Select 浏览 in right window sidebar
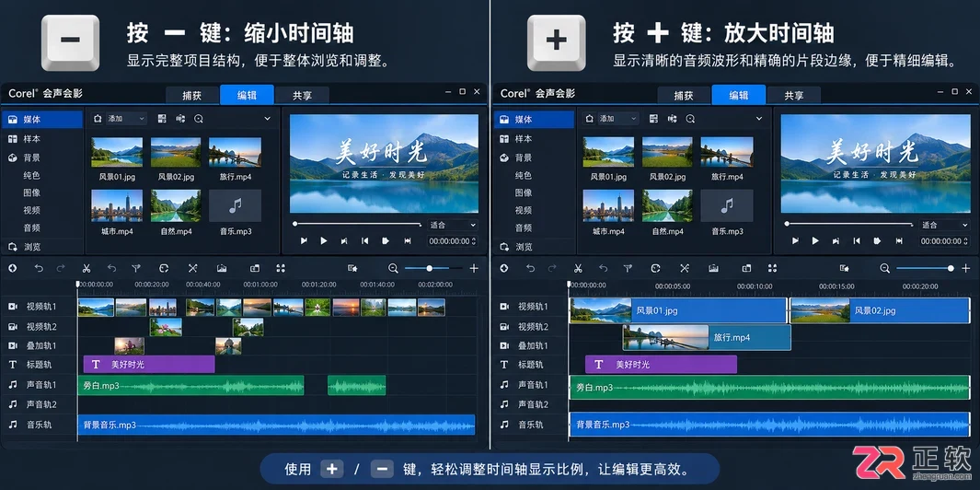The width and height of the screenshot is (980, 490). 525,247
